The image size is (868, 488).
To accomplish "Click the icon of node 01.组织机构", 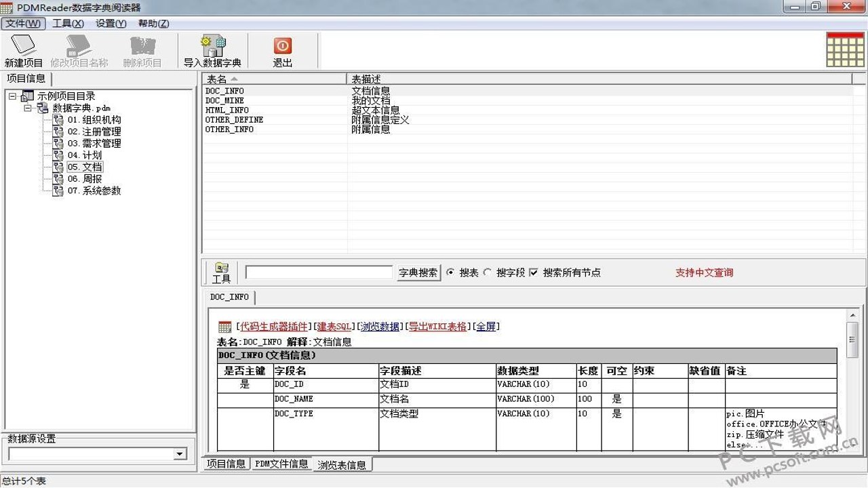I will (x=58, y=120).
